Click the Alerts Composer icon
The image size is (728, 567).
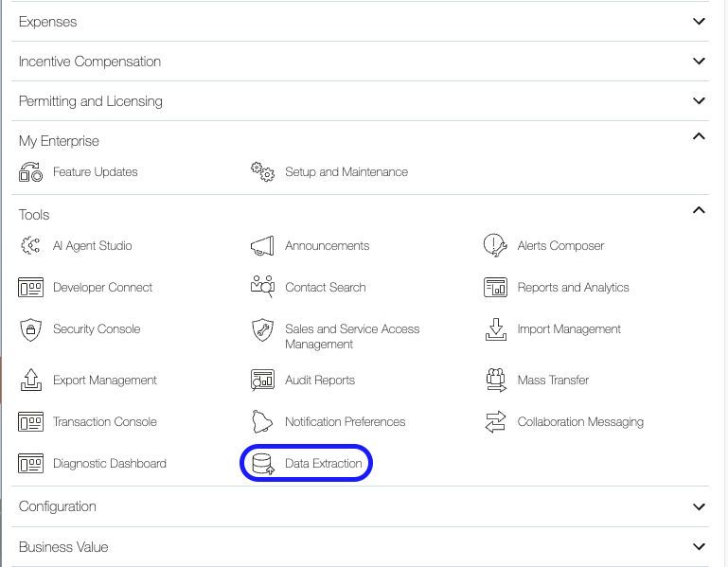point(495,246)
